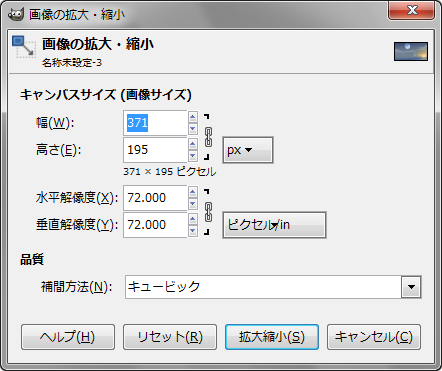442x371 pixels.
Task: Click the 高さ height input field
Action: pyautogui.click(x=155, y=150)
